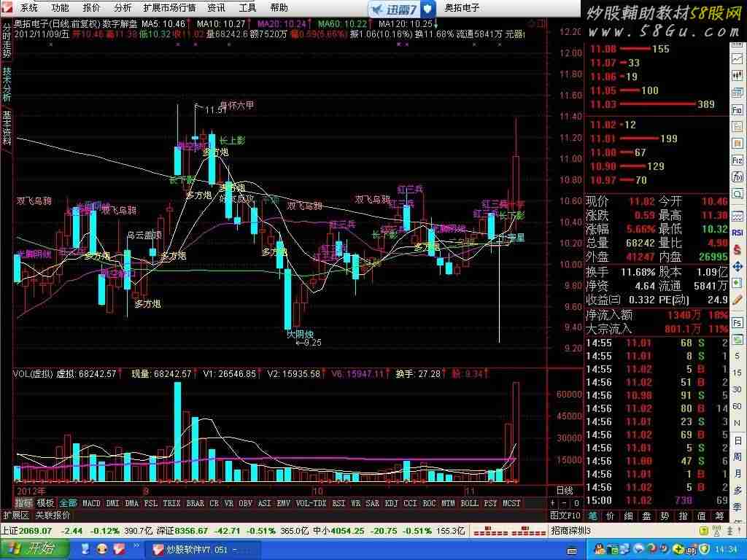Select the 模板 tab below the chart
Viewport: 747px width, 560px height.
point(46,503)
